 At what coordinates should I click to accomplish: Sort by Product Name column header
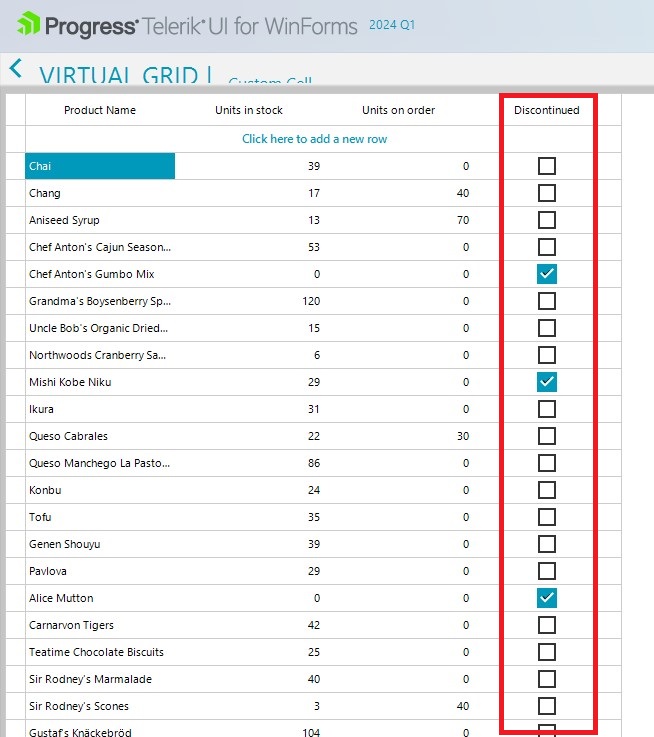pyautogui.click(x=100, y=110)
